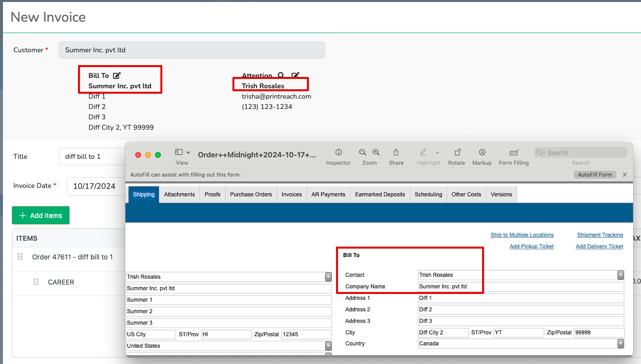641x364 pixels.
Task: Follow the Shipment Tracking link
Action: [x=600, y=235]
